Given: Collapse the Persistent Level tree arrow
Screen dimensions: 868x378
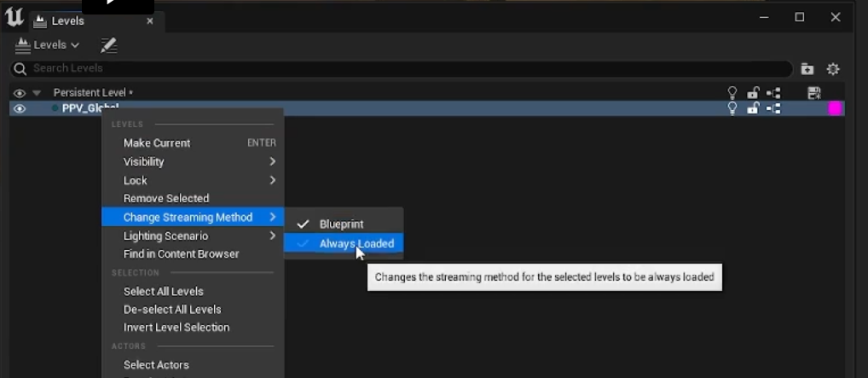Looking at the screenshot, I should point(37,93).
